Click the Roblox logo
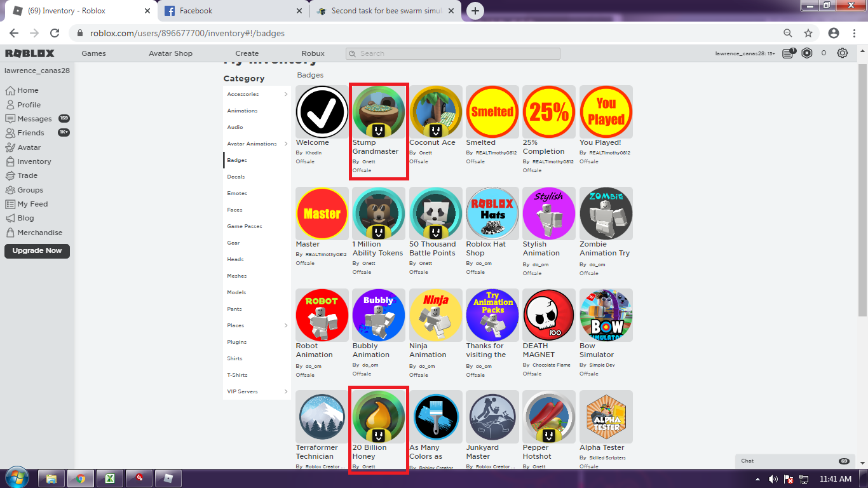This screenshot has width=868, height=488. click(x=30, y=53)
